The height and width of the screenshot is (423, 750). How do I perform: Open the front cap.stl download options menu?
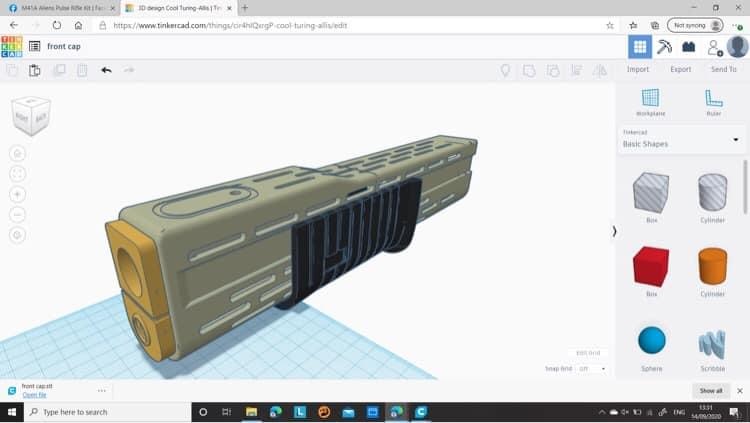tap(101, 390)
